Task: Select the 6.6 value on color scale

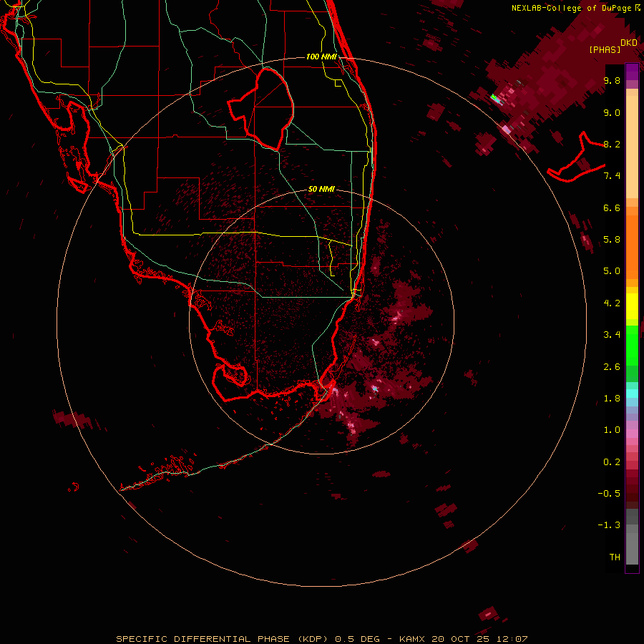Action: click(612, 208)
